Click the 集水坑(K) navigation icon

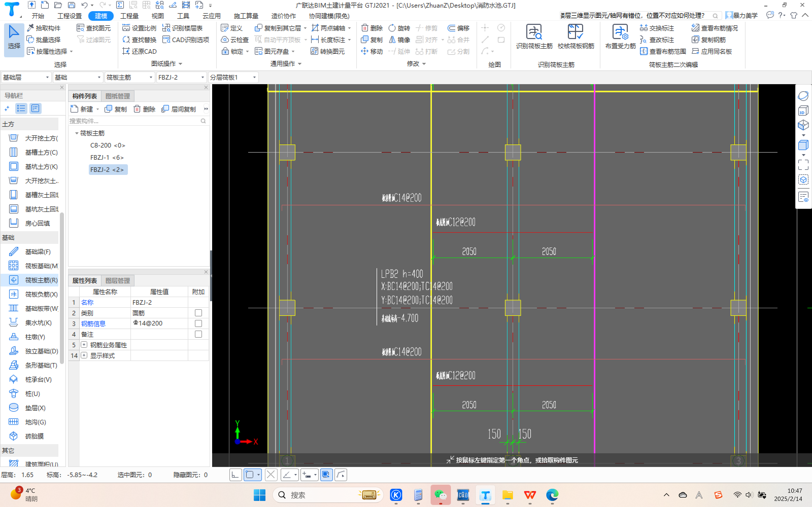tap(13, 322)
